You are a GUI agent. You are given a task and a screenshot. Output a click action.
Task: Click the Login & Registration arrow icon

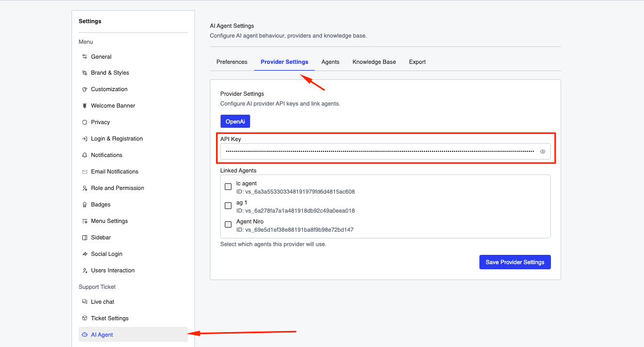[85, 139]
